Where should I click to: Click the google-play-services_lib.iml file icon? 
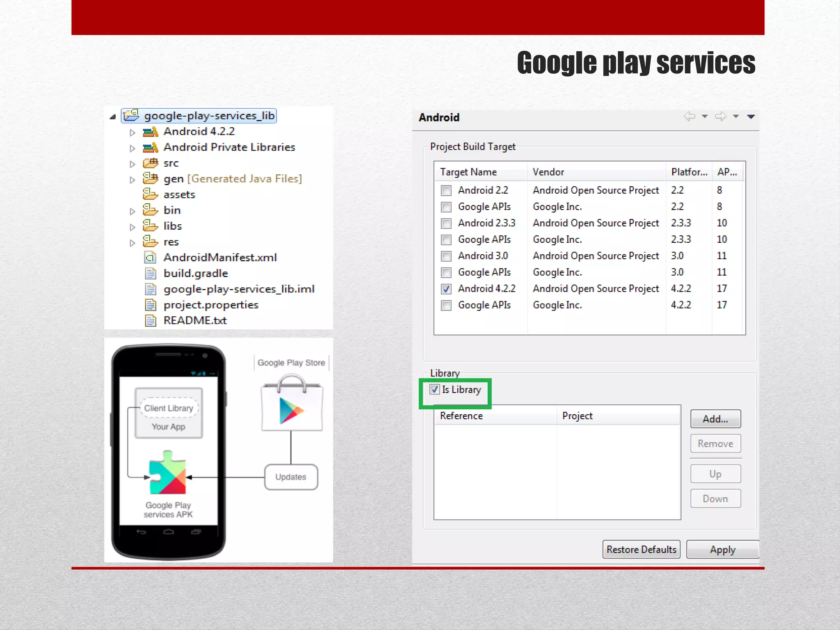click(151, 290)
